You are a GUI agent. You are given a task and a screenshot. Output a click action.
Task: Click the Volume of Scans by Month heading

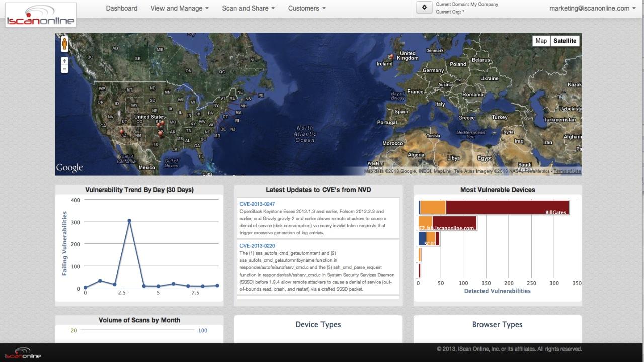coord(139,320)
